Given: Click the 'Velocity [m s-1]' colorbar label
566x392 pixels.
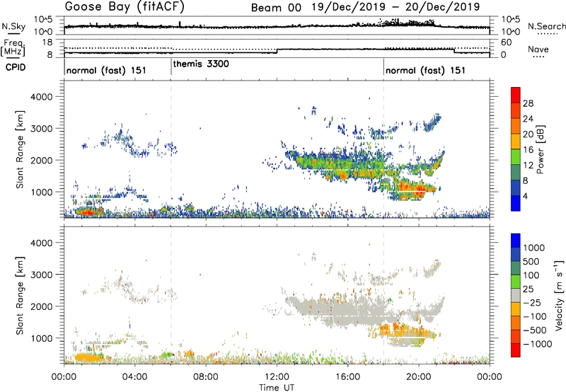Looking at the screenshot, I should coord(559,295).
